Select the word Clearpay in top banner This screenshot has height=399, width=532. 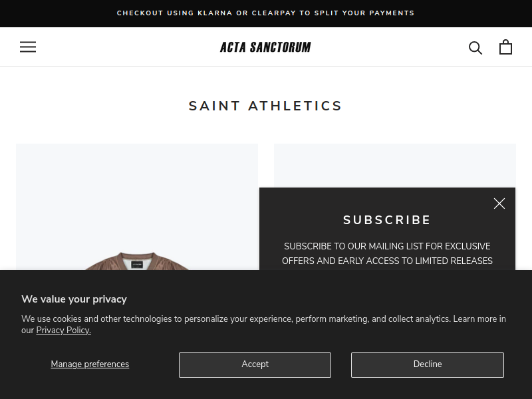pos(274,13)
